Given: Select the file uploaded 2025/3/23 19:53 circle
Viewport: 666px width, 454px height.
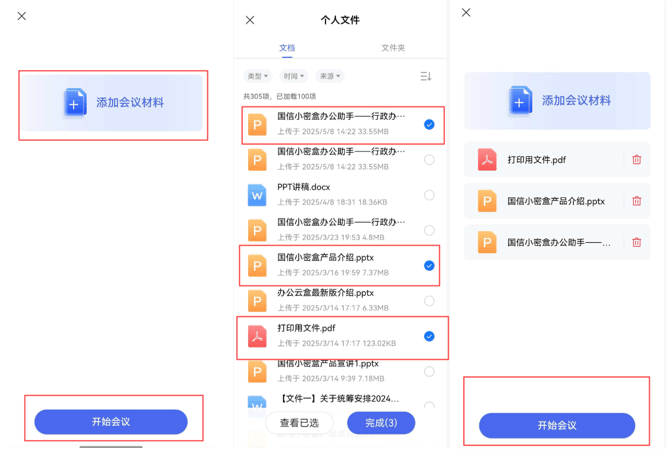Looking at the screenshot, I should 429,230.
